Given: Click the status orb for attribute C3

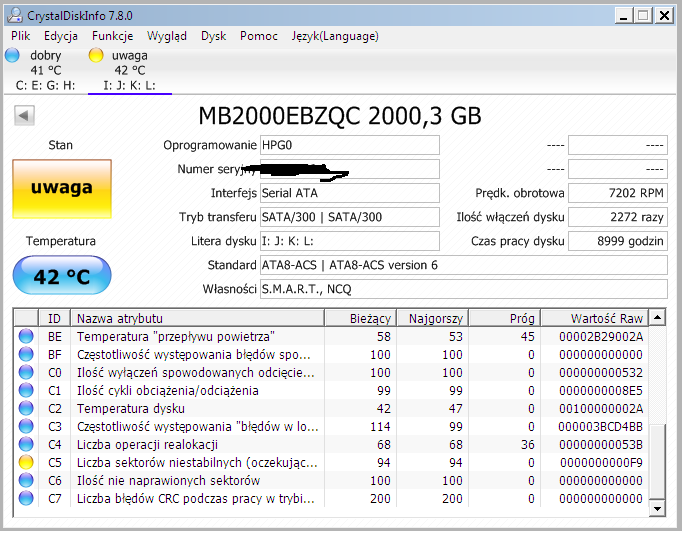Looking at the screenshot, I should pos(26,426).
